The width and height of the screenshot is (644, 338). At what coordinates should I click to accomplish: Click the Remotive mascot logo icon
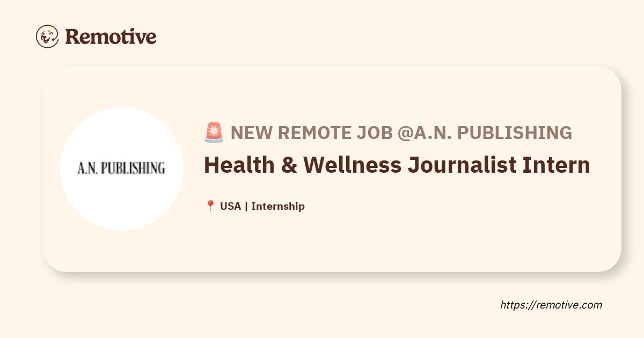tap(47, 36)
